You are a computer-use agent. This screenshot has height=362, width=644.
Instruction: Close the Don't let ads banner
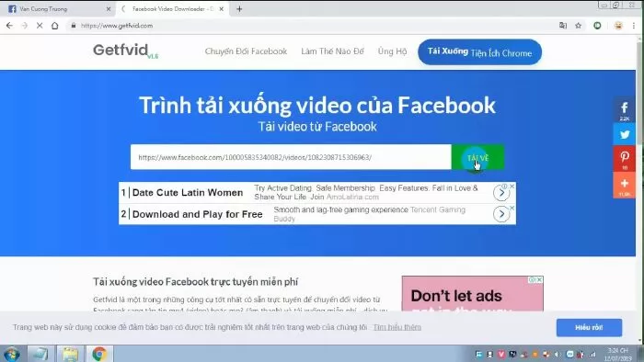point(540,279)
